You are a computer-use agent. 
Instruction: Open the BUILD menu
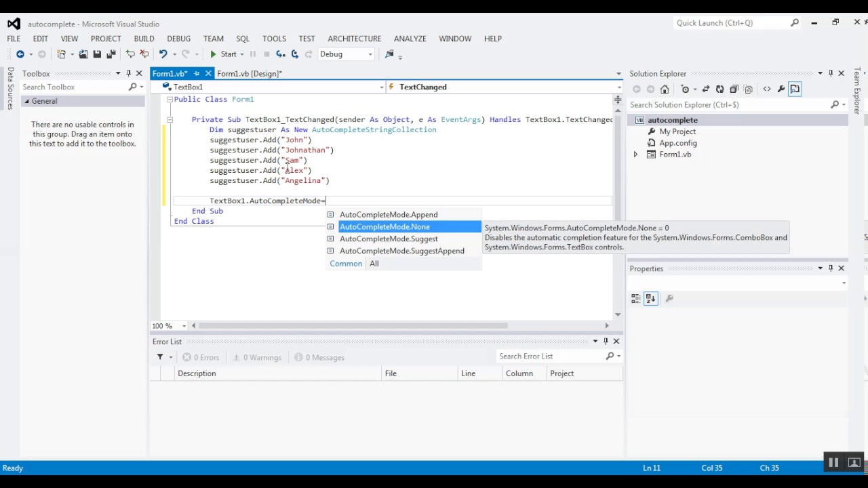pyautogui.click(x=144, y=39)
